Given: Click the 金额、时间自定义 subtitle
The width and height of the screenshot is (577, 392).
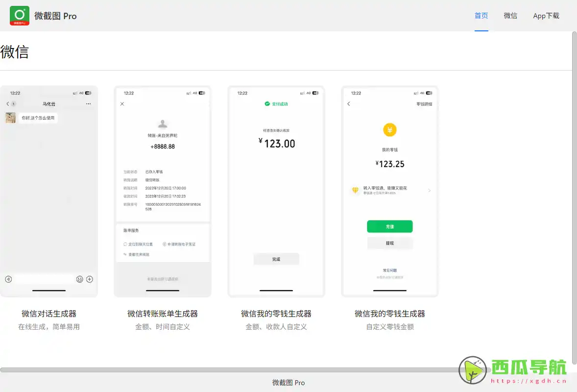Looking at the screenshot, I should (x=163, y=326).
